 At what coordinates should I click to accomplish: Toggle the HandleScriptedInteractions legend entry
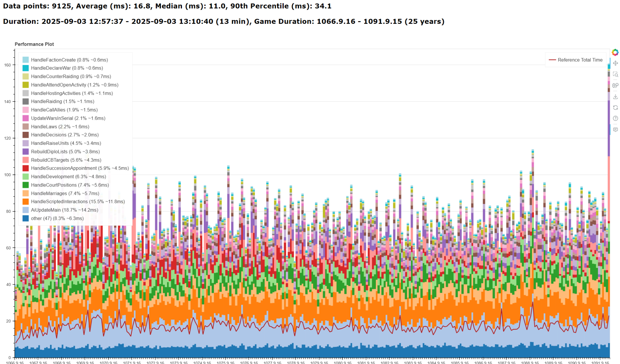(x=77, y=201)
